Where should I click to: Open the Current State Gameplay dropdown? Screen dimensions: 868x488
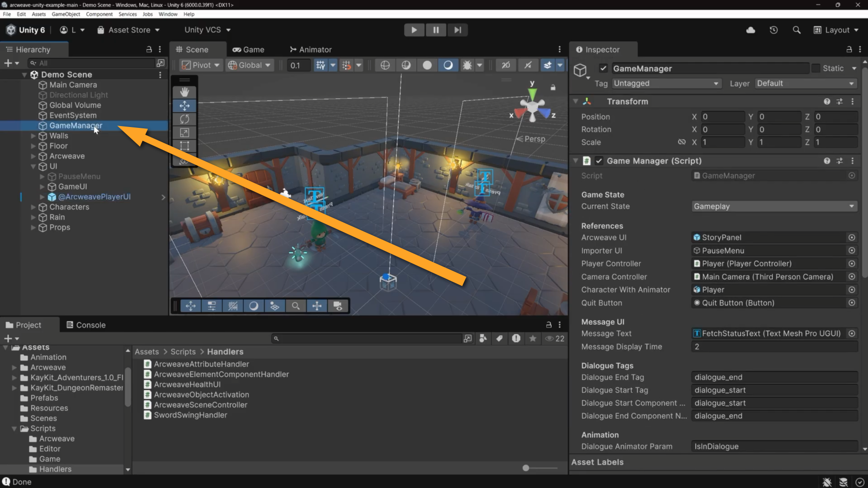774,206
